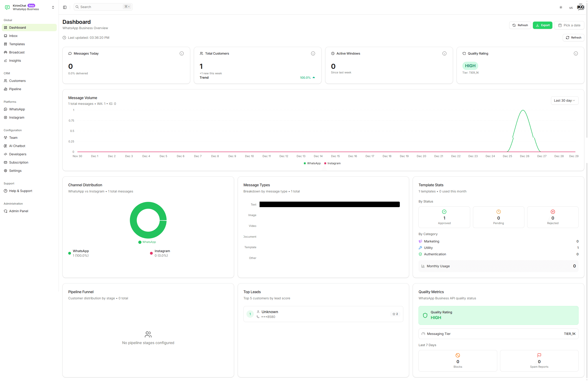Click Active Windows info icon
The image size is (588, 381).
coord(444,53)
